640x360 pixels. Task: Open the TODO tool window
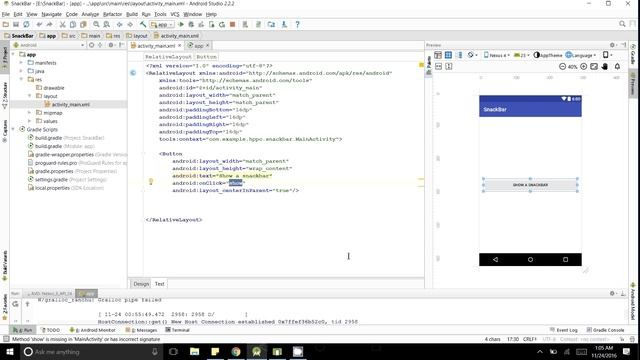pyautogui.click(x=50, y=330)
